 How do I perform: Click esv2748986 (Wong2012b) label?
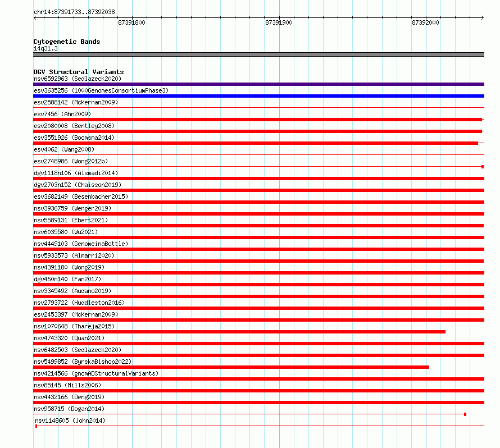(71, 161)
